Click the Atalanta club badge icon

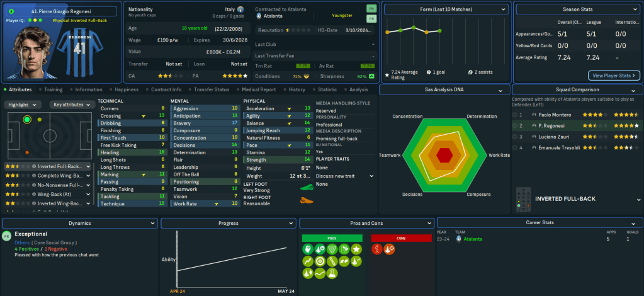tap(258, 16)
